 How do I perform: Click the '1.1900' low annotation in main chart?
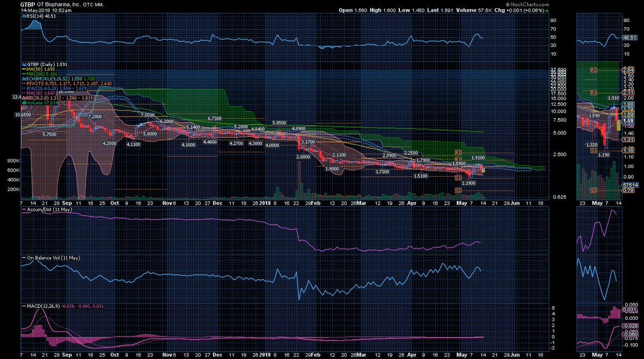[469, 183]
